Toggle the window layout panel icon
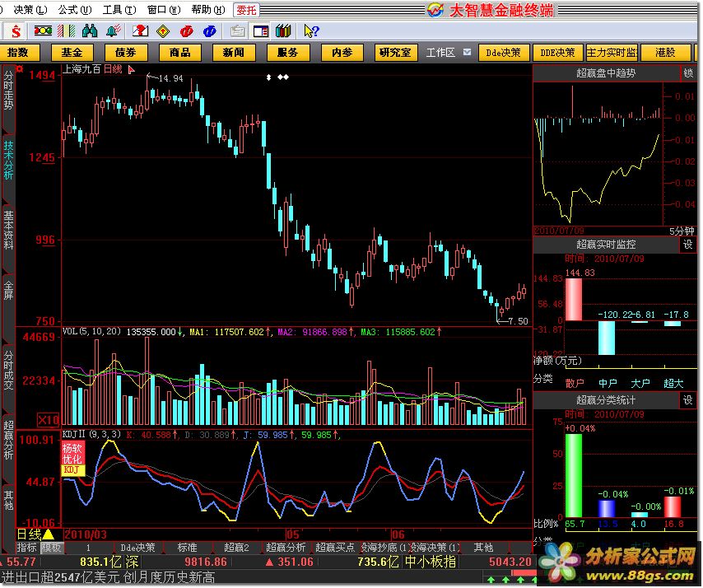 (x=261, y=31)
